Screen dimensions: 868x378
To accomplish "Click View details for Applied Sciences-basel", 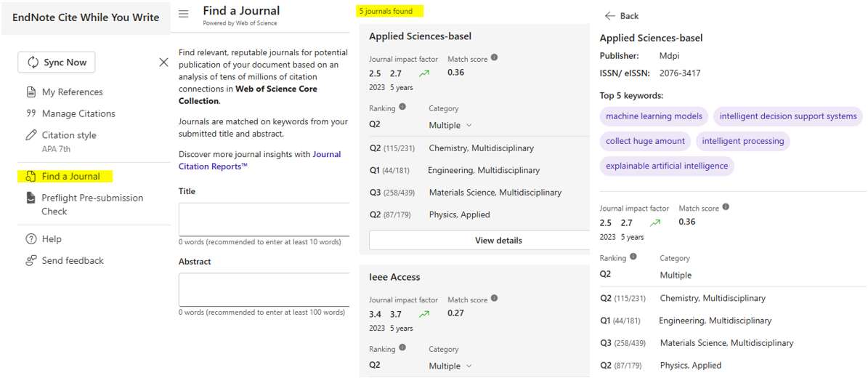I will (479, 241).
